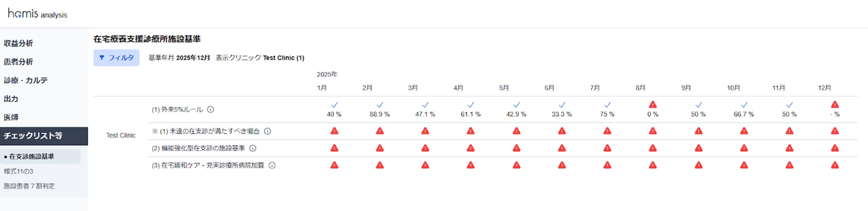
Task: Open the フィルタ filter button
Action: [x=117, y=58]
